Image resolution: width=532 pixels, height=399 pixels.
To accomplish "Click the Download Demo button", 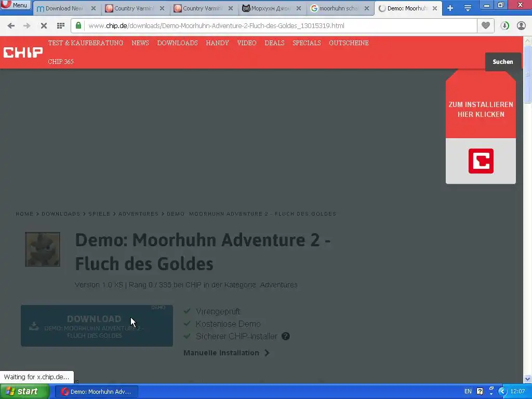I will pyautogui.click(x=97, y=326).
